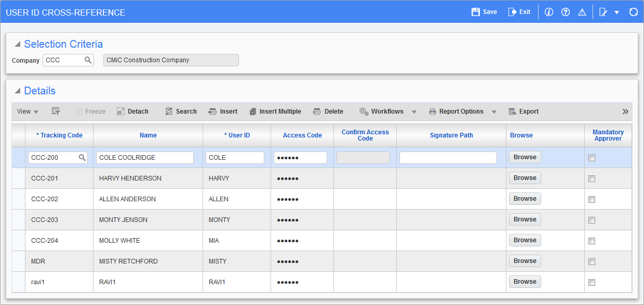Sort by Tracking Code column header
Image resolution: width=644 pixels, height=305 pixels.
[59, 135]
